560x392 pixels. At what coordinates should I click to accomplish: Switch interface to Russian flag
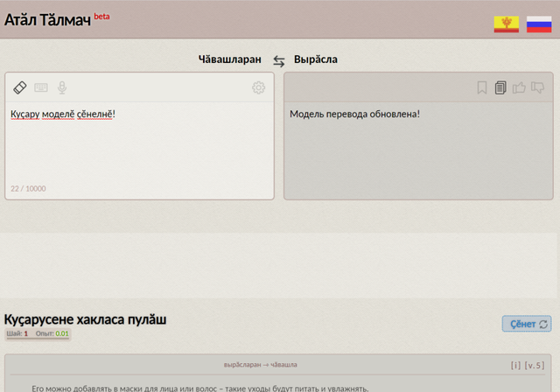coord(538,24)
